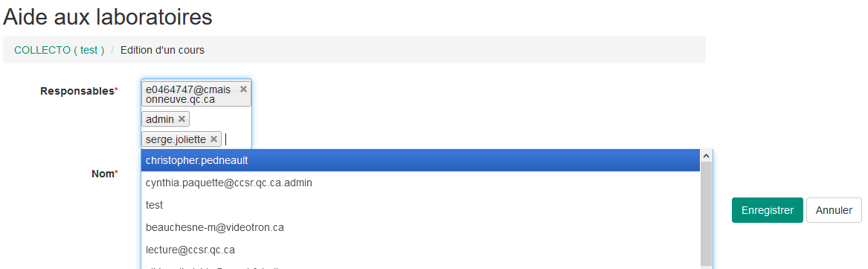Click the serge.joliette tag label
The height and width of the screenshot is (269, 868).
click(x=176, y=139)
